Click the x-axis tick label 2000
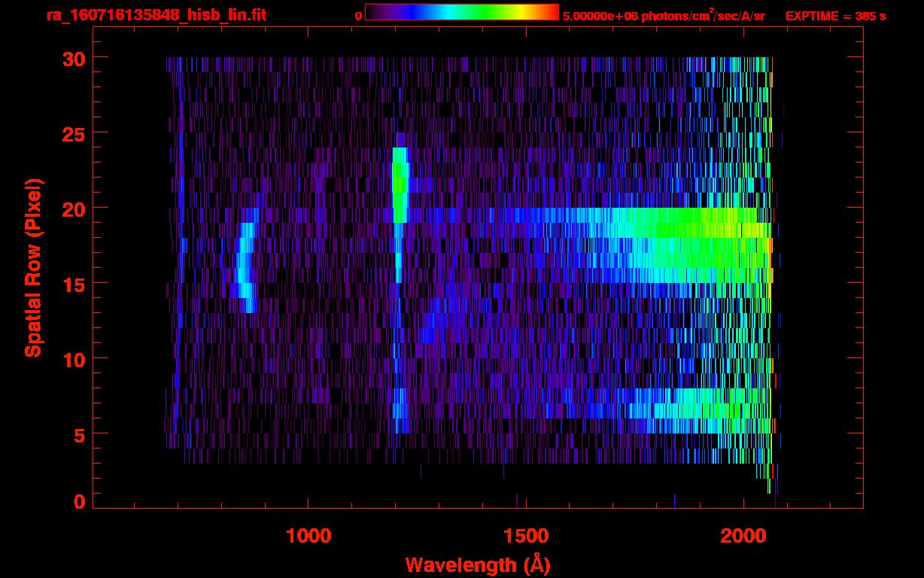 [744, 535]
